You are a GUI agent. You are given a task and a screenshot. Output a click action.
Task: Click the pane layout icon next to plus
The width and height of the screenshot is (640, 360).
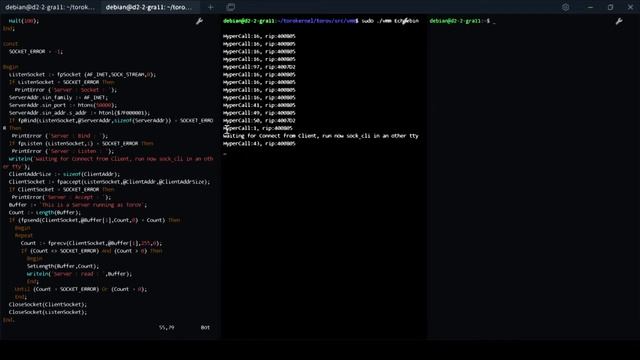(x=231, y=7)
